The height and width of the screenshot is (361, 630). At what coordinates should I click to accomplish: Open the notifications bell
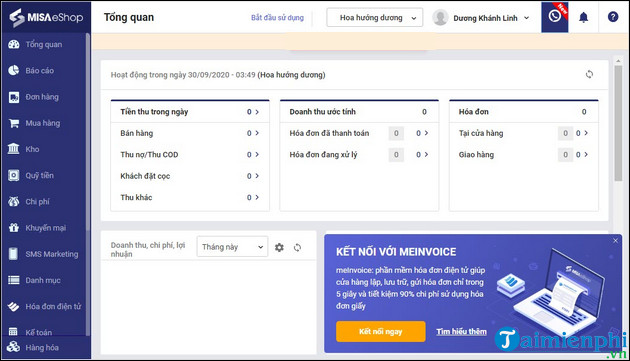[583, 17]
